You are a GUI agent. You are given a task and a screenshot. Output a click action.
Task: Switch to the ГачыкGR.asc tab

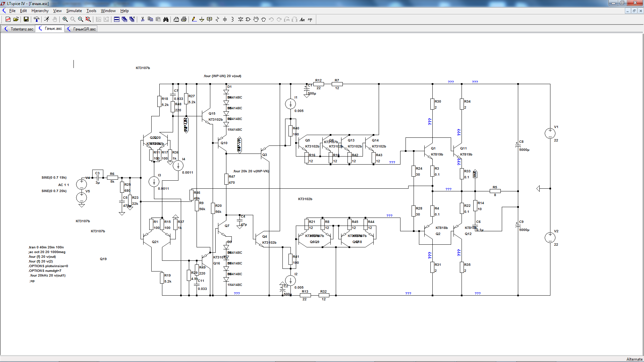click(x=82, y=29)
